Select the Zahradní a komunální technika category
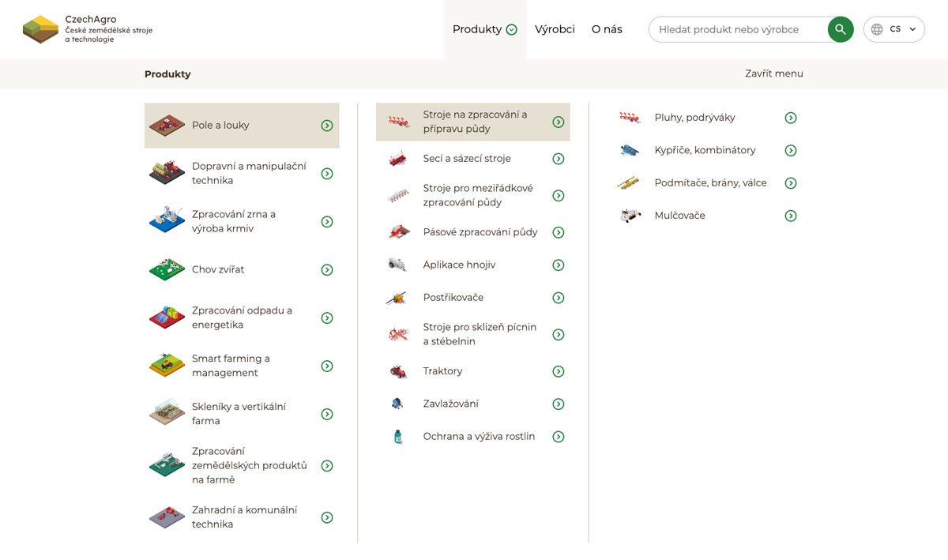This screenshot has width=948, height=560. coord(244,517)
